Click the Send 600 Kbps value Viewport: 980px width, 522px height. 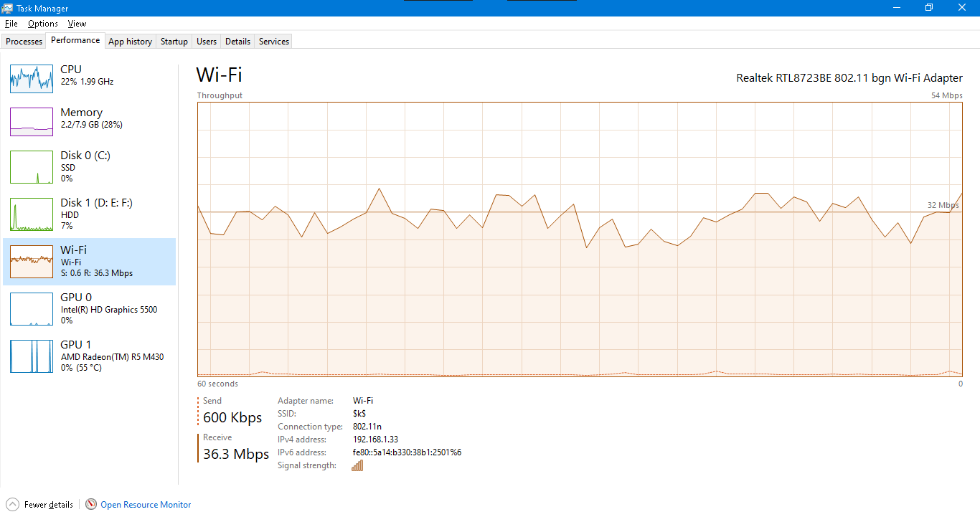tap(232, 417)
